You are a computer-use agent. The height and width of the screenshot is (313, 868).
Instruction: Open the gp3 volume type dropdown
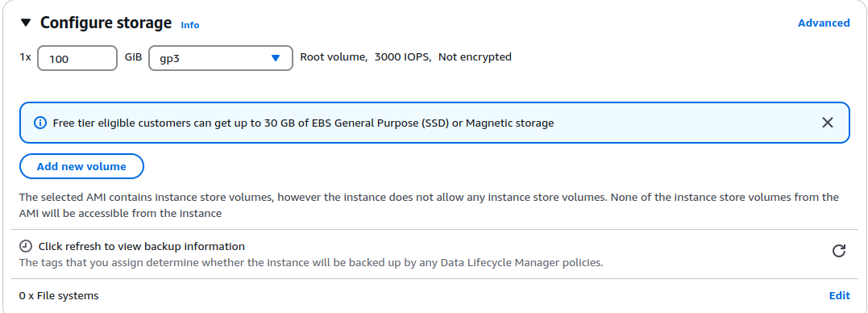click(x=220, y=58)
